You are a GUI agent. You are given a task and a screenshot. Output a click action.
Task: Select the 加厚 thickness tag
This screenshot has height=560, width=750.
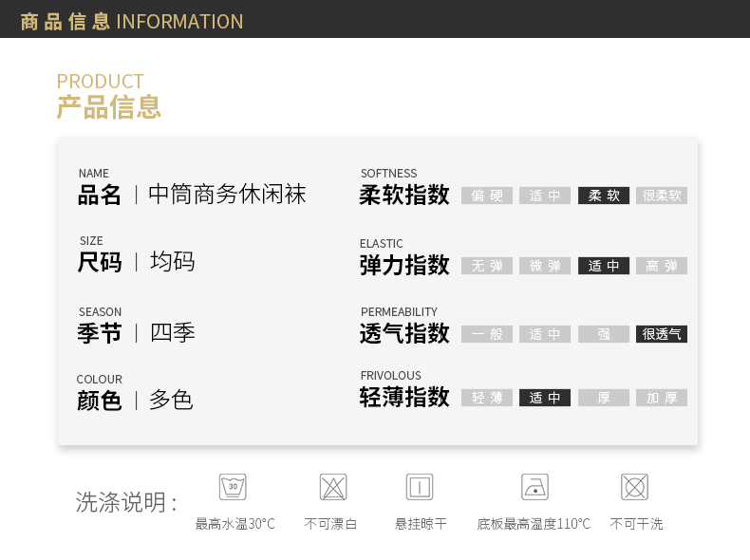[x=662, y=398]
